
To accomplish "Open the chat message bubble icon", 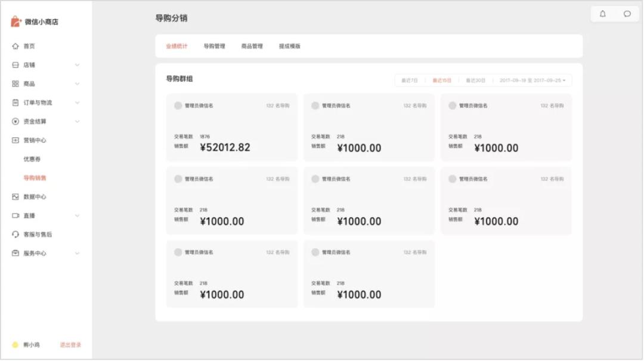I will (x=627, y=14).
